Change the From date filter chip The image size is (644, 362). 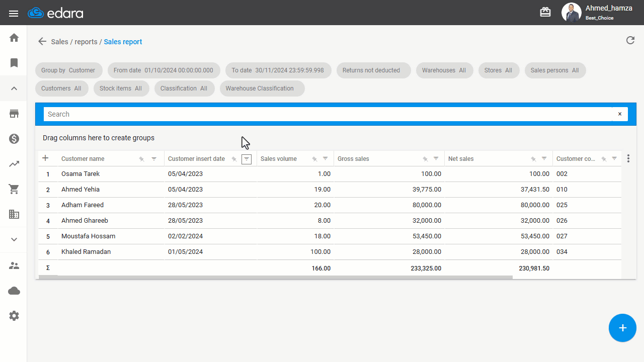pos(164,70)
